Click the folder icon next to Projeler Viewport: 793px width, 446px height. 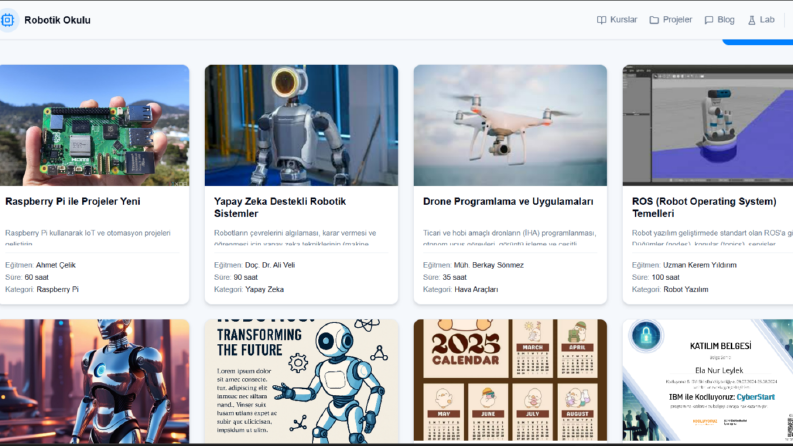pos(654,20)
